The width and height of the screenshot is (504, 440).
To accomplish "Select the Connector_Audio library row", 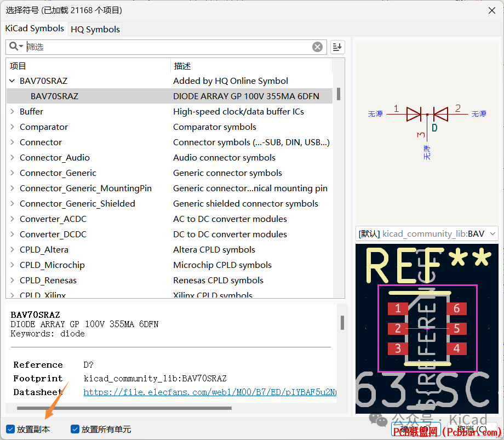I will click(x=169, y=157).
